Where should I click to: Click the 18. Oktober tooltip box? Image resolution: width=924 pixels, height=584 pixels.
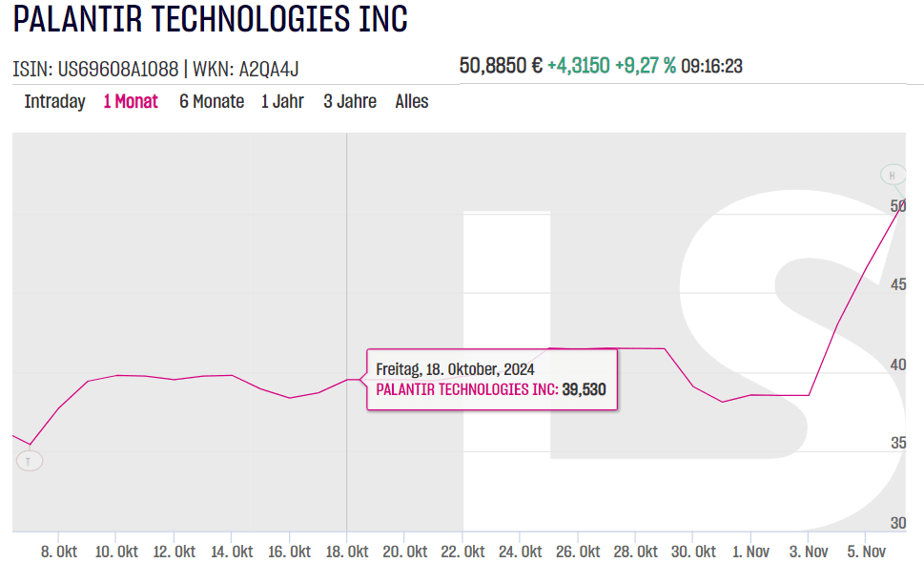click(492, 379)
